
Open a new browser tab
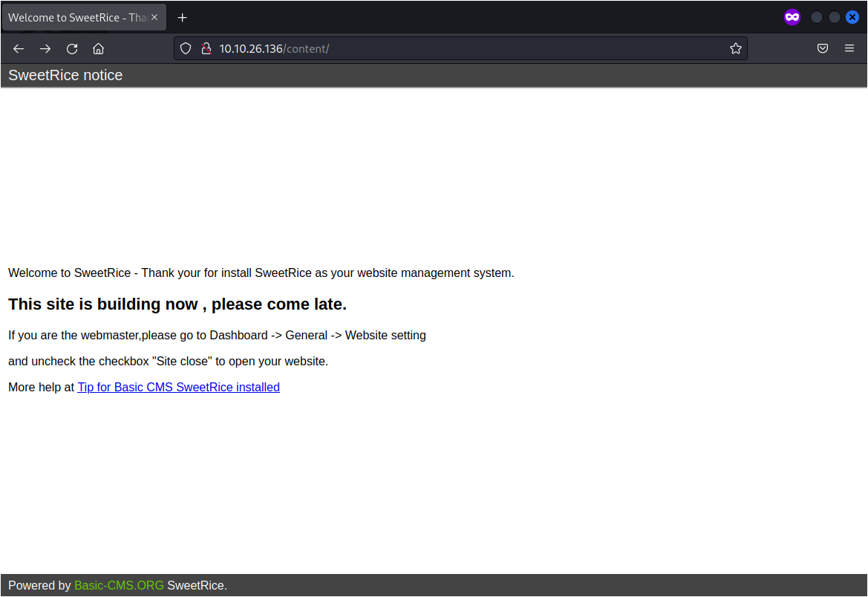182,17
